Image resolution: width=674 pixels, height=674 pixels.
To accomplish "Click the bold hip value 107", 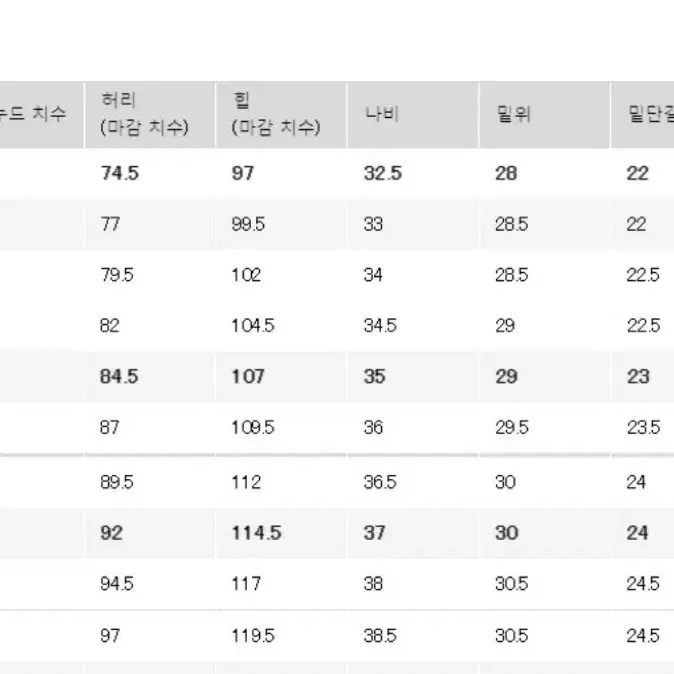I will coord(248,377).
